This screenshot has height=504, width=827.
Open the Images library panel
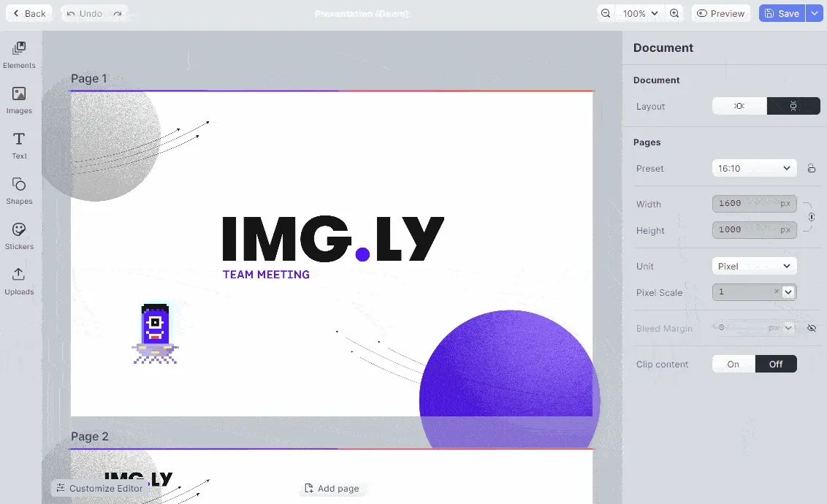[x=19, y=100]
